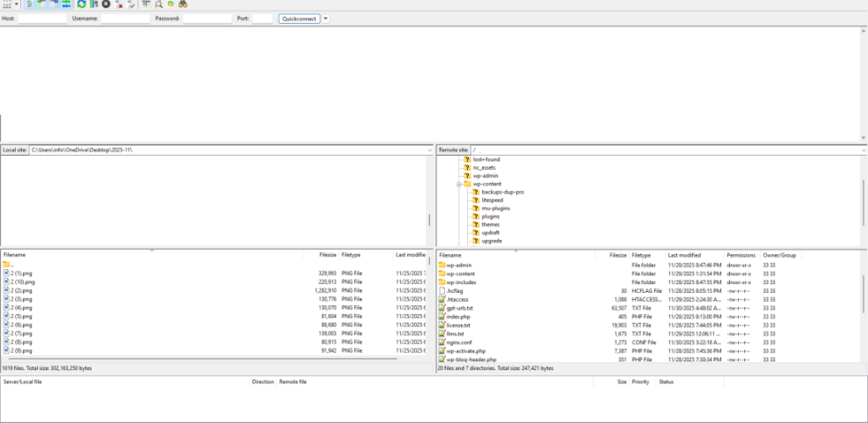Select local file 2 (5).png
The width and height of the screenshot is (868, 423).
coord(21,316)
